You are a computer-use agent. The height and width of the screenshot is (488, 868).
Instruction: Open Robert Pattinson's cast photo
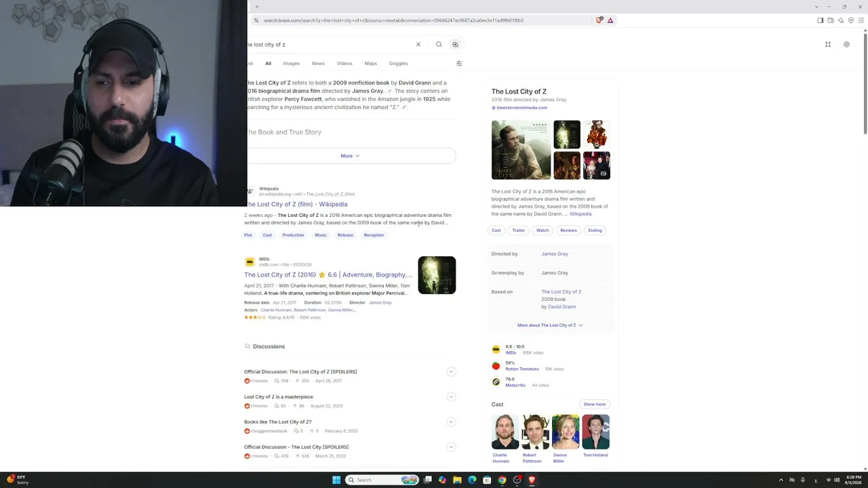pyautogui.click(x=535, y=432)
